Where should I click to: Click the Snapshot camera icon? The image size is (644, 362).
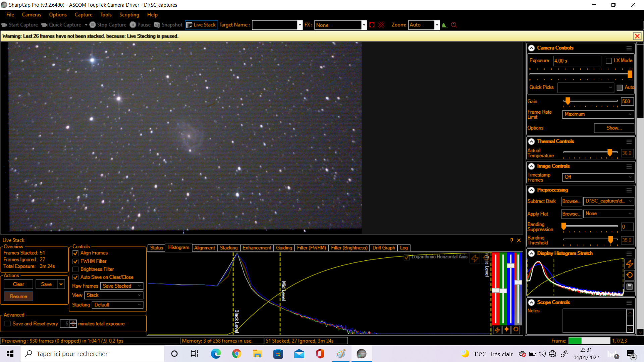157,25
